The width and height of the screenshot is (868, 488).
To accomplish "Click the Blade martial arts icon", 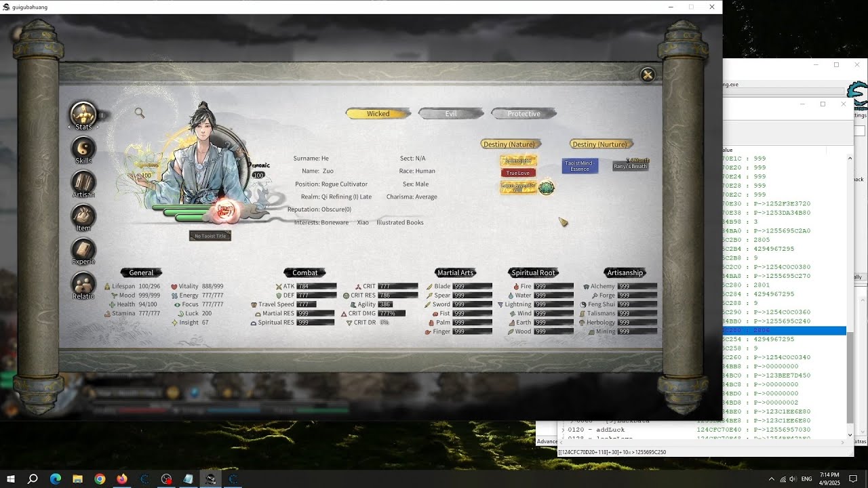I will [429, 287].
